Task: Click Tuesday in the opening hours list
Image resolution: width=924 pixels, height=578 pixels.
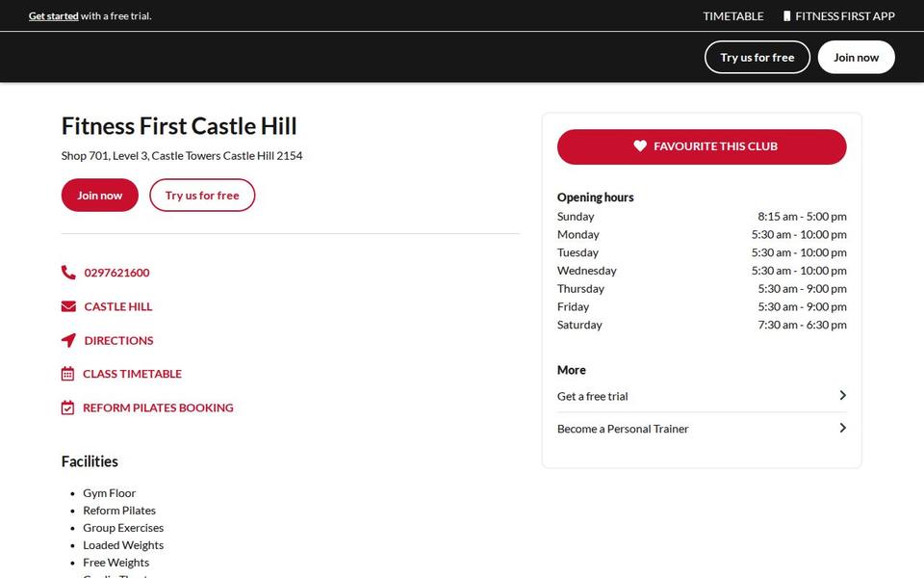Action: [x=577, y=252]
